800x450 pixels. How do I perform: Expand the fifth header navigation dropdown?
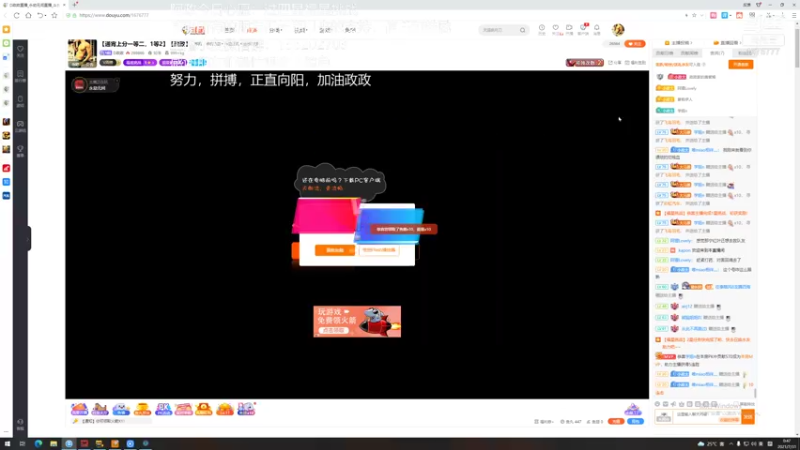(x=325, y=31)
